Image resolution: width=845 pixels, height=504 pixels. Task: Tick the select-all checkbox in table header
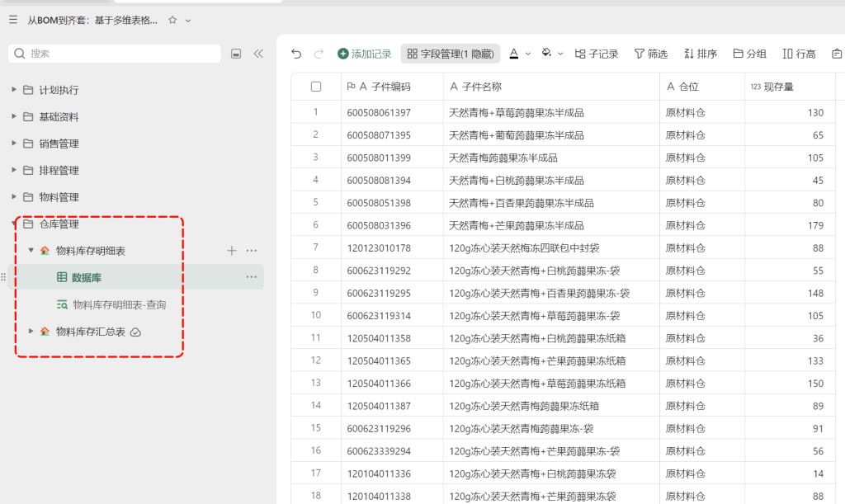[316, 87]
